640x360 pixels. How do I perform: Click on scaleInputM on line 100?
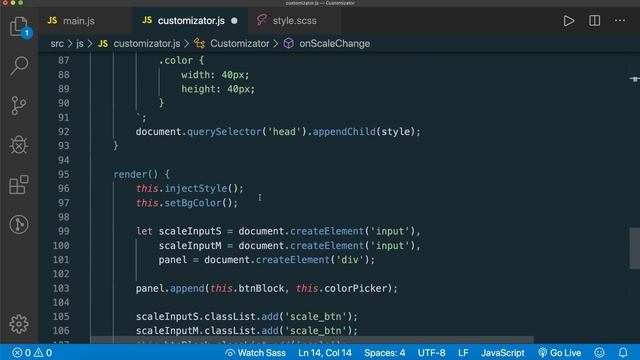(x=190, y=246)
